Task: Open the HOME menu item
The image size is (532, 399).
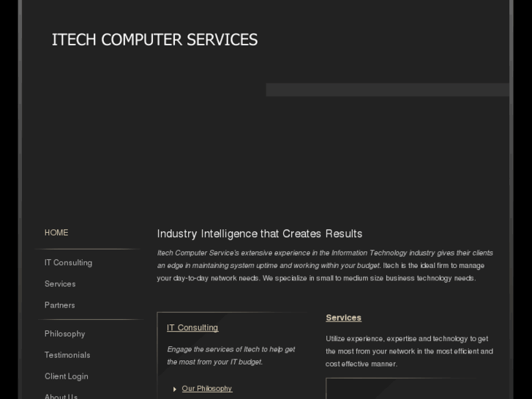Action: 56,233
